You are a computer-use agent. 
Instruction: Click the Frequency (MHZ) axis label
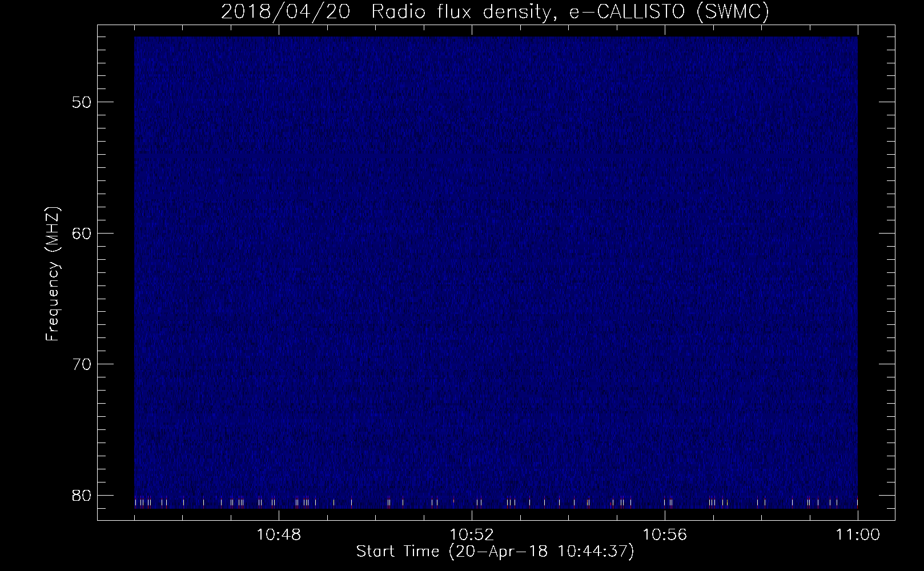53,274
